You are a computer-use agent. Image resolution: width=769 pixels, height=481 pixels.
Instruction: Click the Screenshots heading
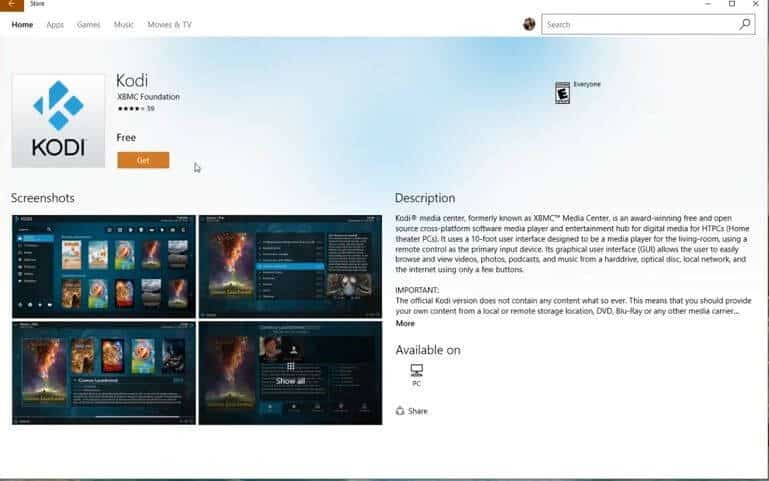point(43,198)
